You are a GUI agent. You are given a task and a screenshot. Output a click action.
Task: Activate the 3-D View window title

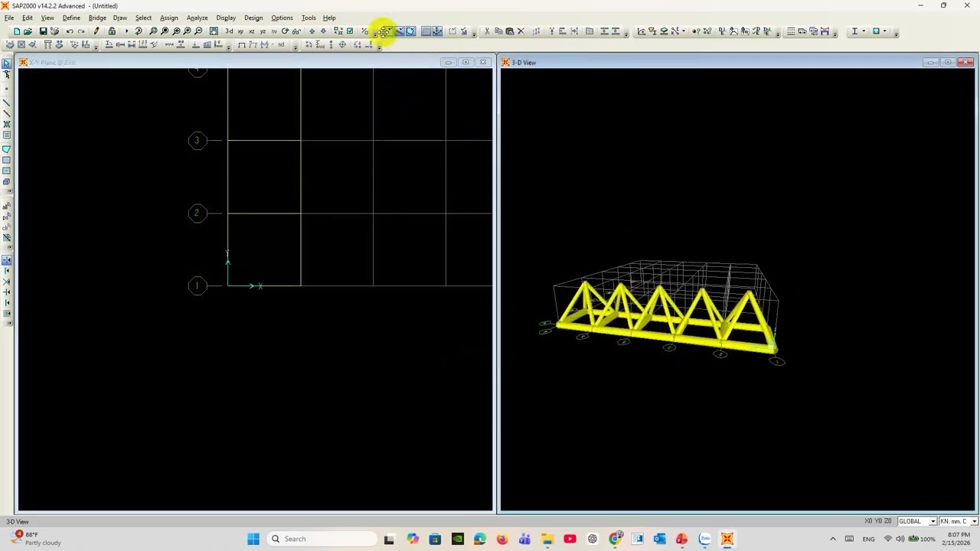(x=524, y=63)
